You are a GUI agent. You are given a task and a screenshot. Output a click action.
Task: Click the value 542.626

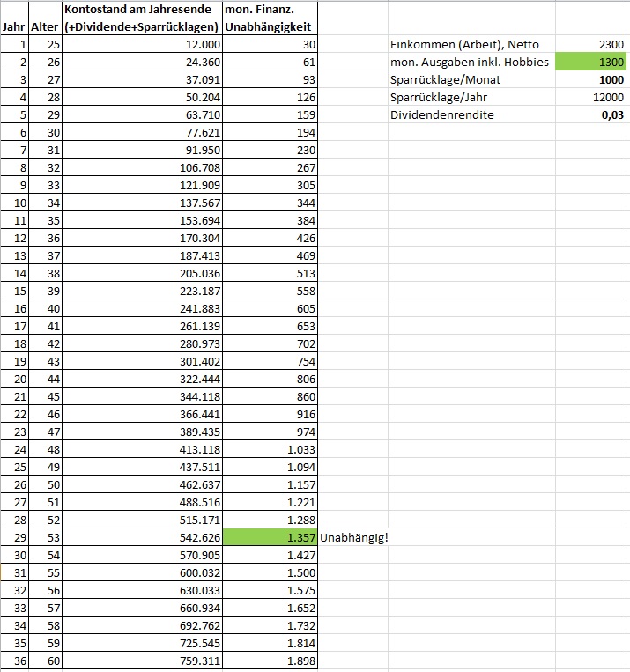click(x=142, y=536)
